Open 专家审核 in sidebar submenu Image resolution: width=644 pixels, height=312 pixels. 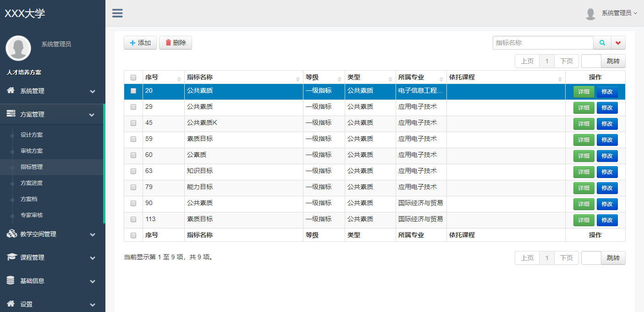tap(32, 215)
